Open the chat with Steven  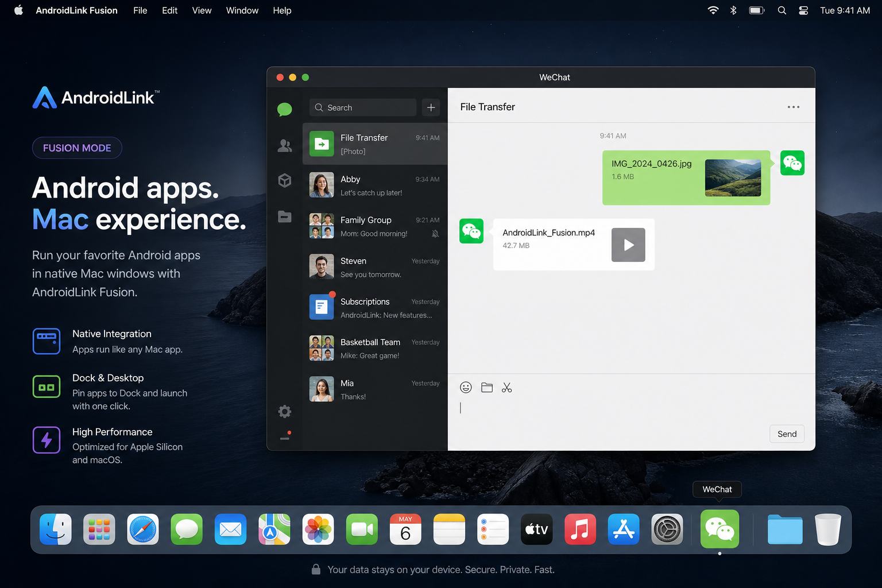coord(375,267)
